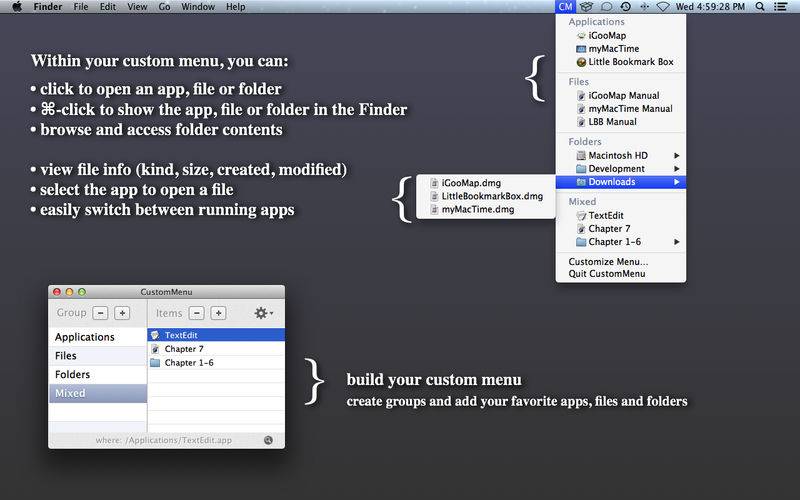Viewport: 800px width, 500px height.
Task: Open the CM menu bar icon
Action: [565, 7]
